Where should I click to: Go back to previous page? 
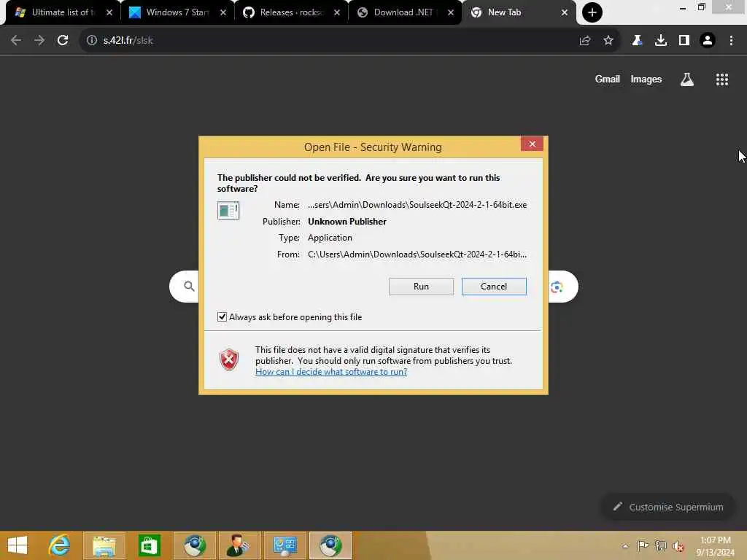16,41
